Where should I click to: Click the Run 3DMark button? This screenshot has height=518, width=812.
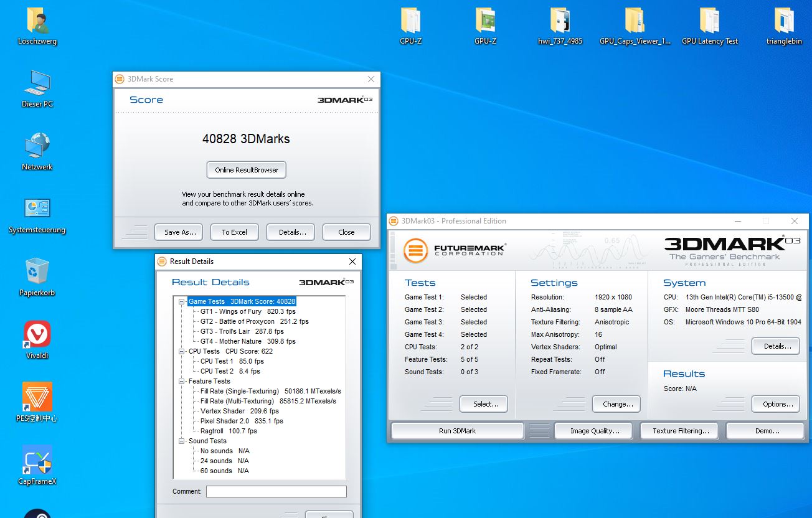[457, 431]
